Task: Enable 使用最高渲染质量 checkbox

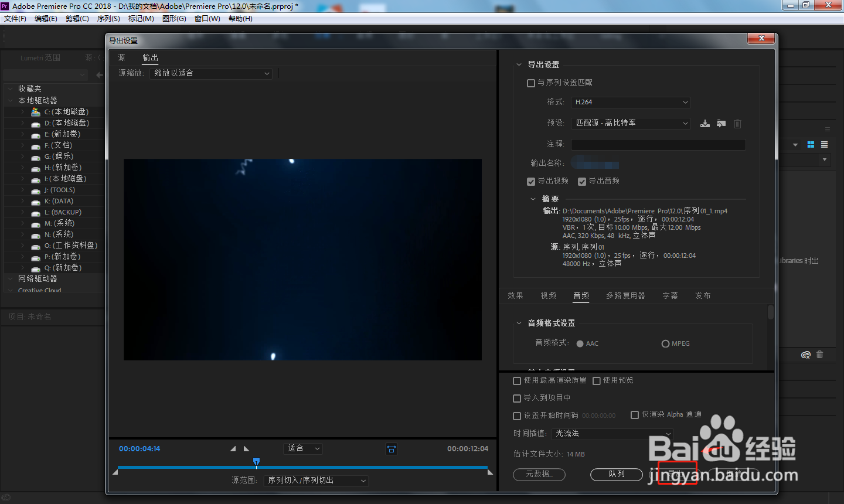Action: click(517, 381)
